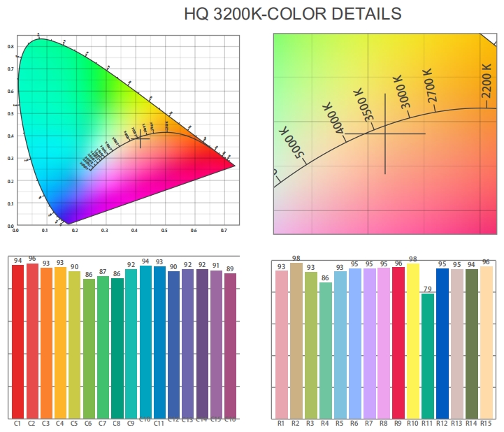
Task: Click the green C6 bar
Action: [x=89, y=349]
